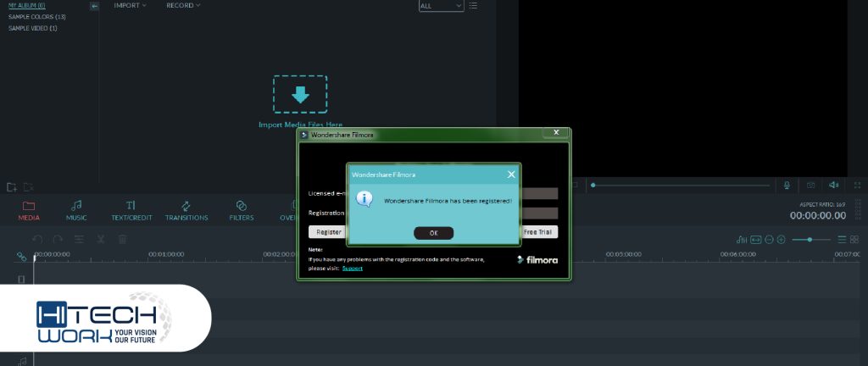This screenshot has height=366, width=868.
Task: Click the 00:00:00.00 preview timecode
Action: coord(818,216)
